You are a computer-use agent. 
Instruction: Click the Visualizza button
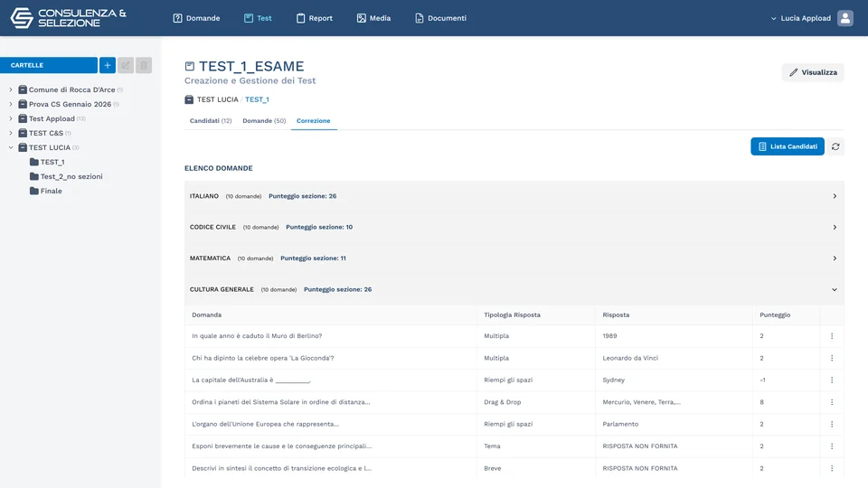(813, 72)
